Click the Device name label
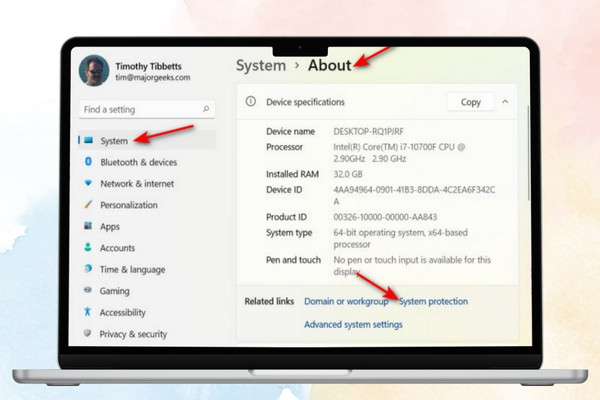The width and height of the screenshot is (600, 400). [290, 131]
